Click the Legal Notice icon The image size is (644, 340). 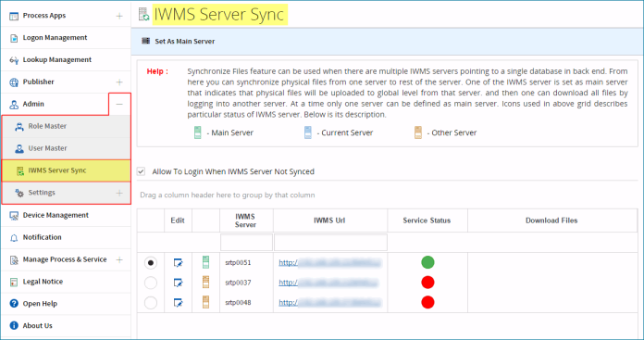[14, 282]
